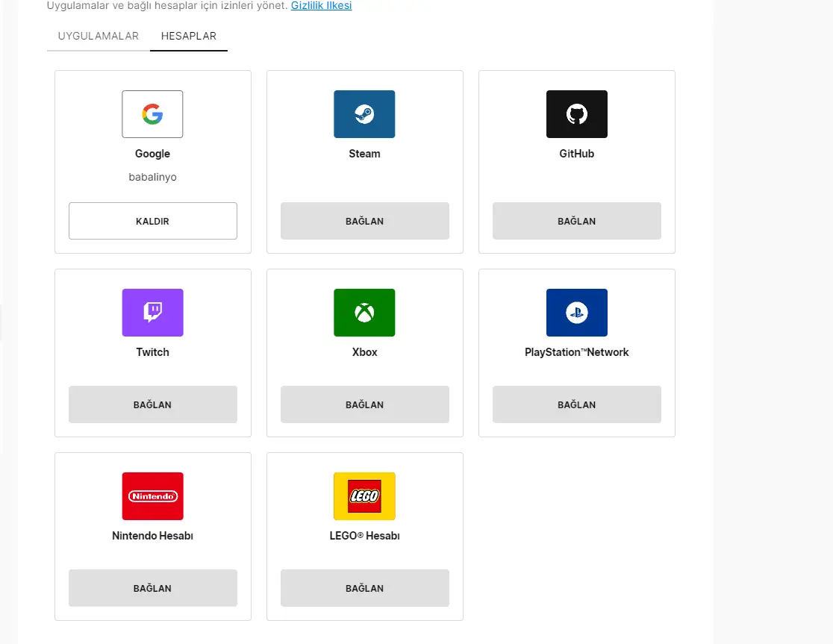Connect Twitch account with BAĞLAN
Viewport: 833px width, 644px height.
[x=152, y=404]
